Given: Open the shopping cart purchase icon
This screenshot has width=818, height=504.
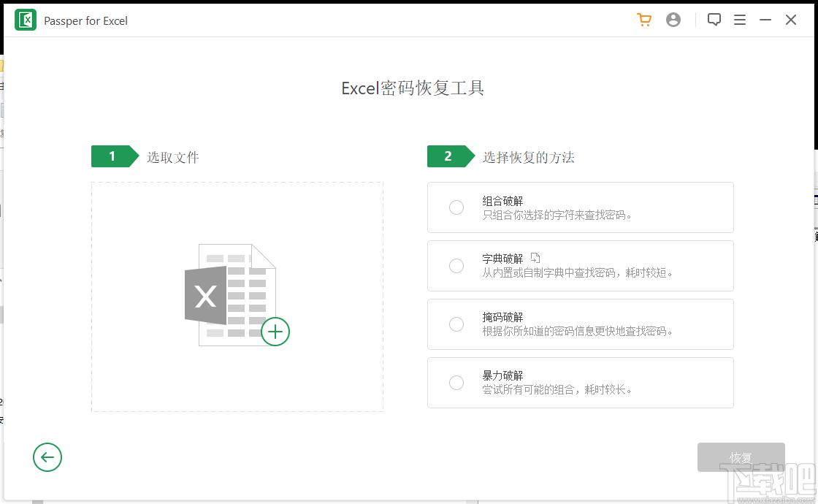Looking at the screenshot, I should click(644, 20).
